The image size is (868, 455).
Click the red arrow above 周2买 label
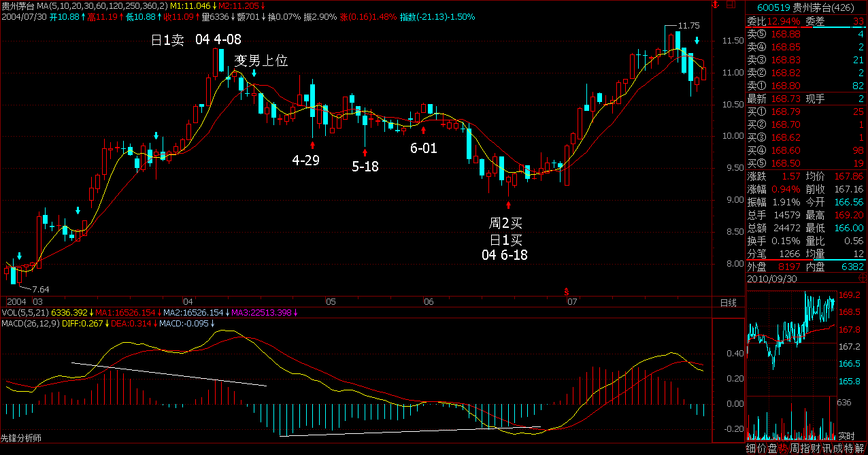(508, 203)
